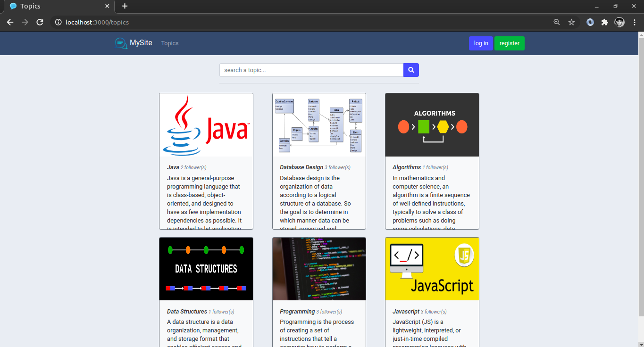Open the Topics navigation link
This screenshot has width=644, height=347.
[x=170, y=43]
